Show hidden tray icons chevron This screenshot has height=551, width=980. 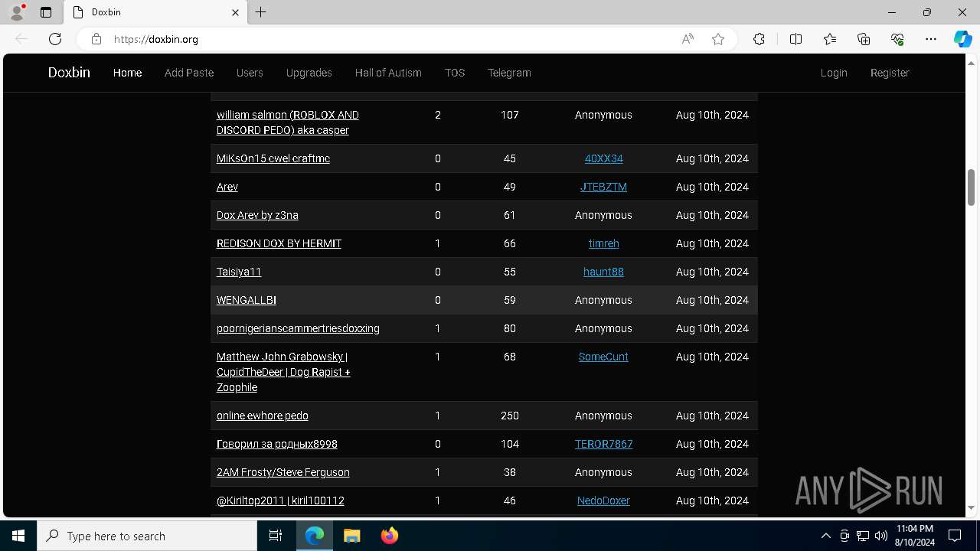[826, 536]
